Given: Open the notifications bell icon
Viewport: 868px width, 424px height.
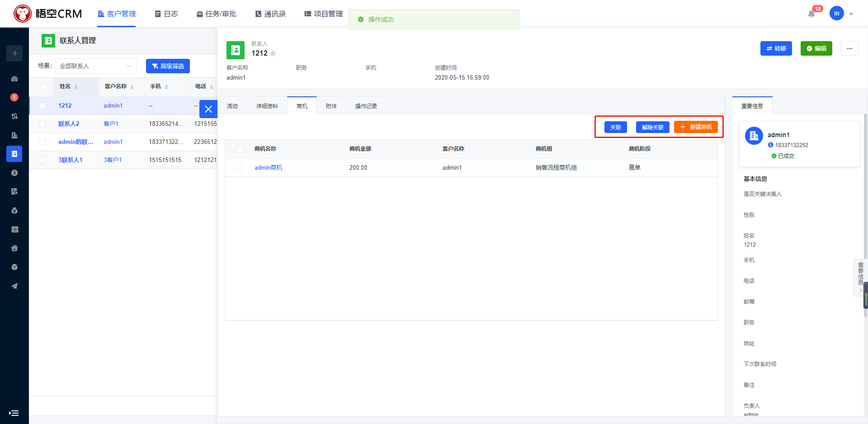Looking at the screenshot, I should pos(811,14).
